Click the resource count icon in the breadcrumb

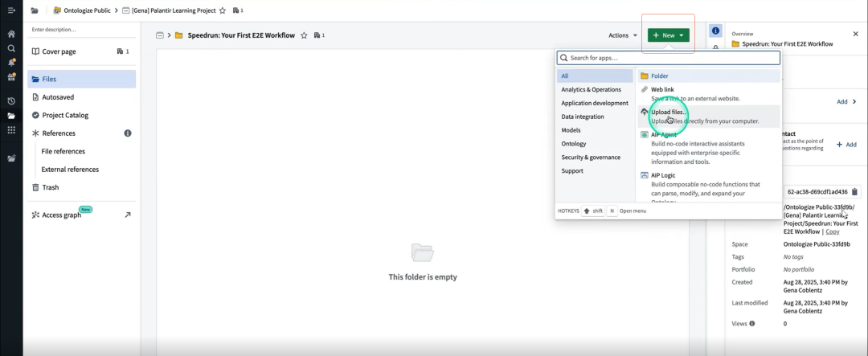pyautogui.click(x=238, y=10)
